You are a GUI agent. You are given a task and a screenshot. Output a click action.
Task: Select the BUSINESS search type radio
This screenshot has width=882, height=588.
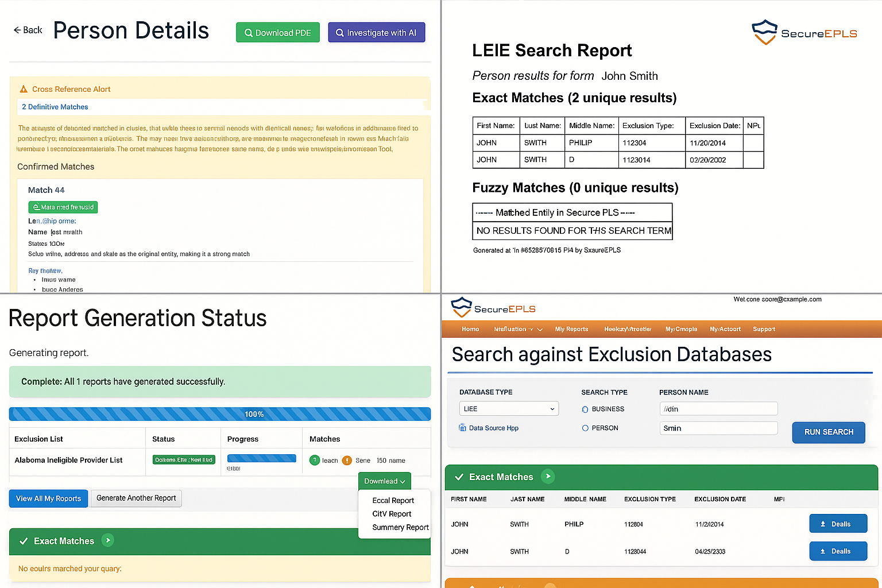coord(585,409)
